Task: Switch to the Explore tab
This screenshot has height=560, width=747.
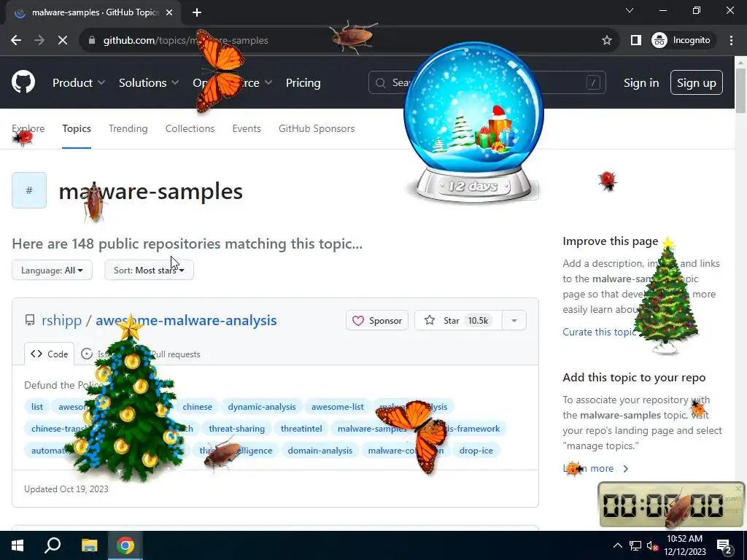Action: (x=28, y=128)
